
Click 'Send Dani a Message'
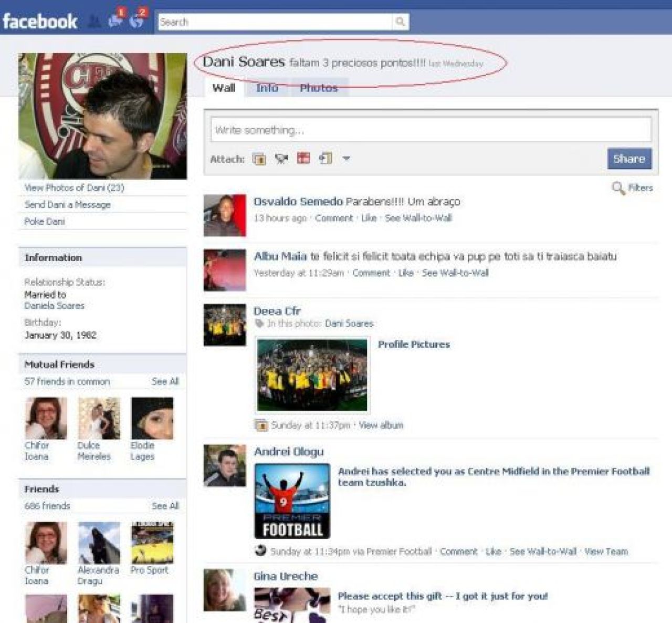67,204
